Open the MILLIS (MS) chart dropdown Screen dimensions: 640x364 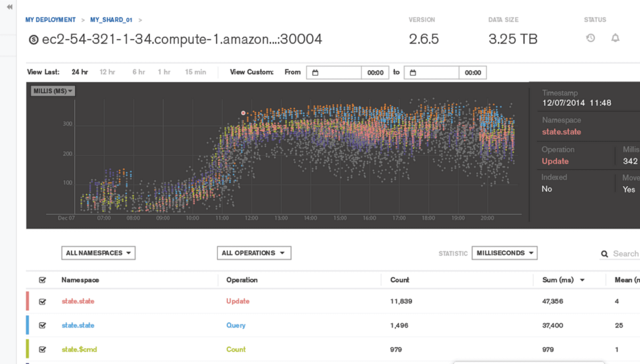[53, 91]
